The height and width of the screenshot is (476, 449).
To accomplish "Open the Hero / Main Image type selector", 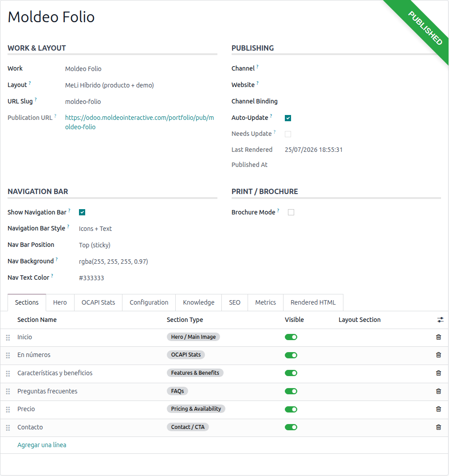I will 193,337.
